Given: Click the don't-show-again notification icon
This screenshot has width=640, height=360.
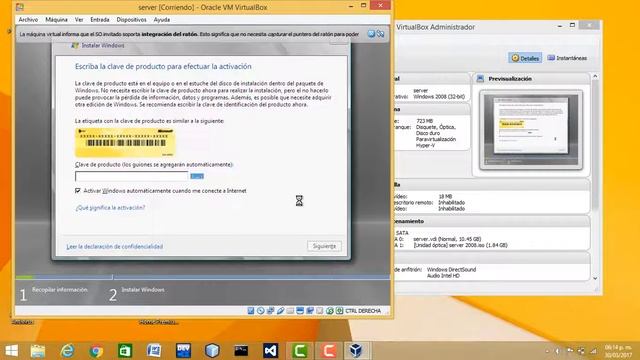Looking at the screenshot, I should (x=380, y=34).
